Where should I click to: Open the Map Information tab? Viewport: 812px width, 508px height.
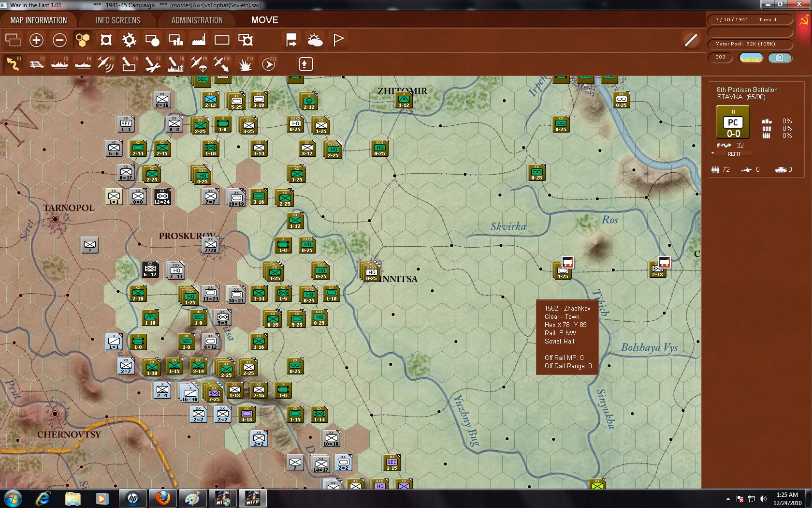pos(39,20)
